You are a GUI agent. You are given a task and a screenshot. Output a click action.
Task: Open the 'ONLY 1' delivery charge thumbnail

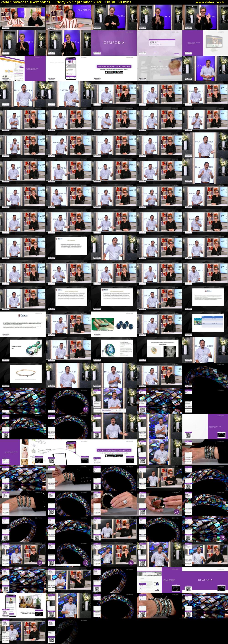pyautogui.click(x=160, y=43)
